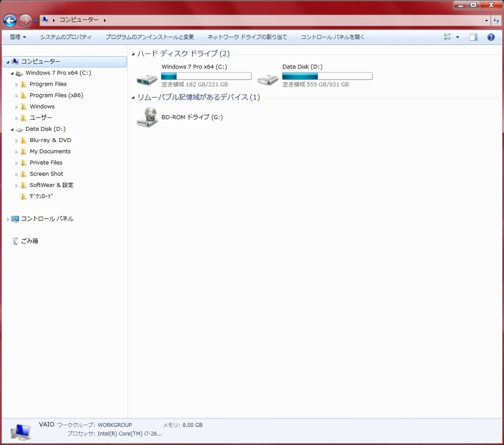Collapse the Data Disk (D:) tree node
Image resolution: width=504 pixels, height=445 pixels.
pyautogui.click(x=12, y=130)
